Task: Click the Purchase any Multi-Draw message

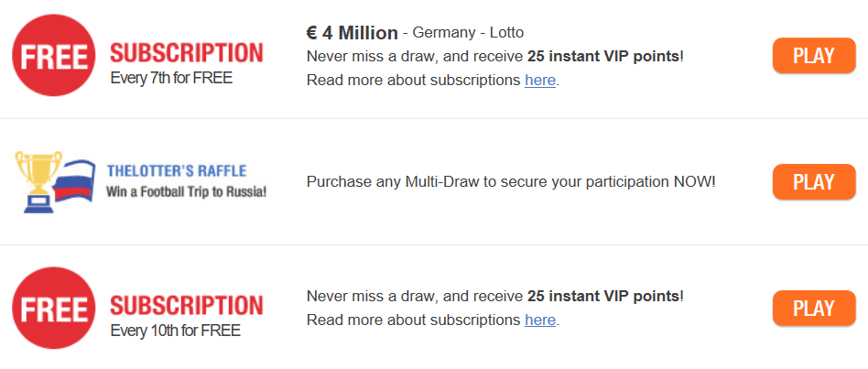Action: click(x=511, y=181)
